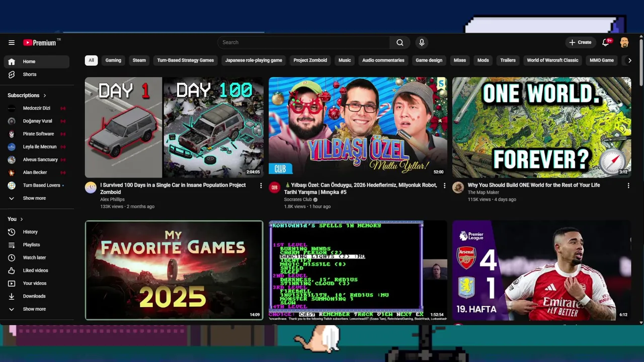This screenshot has height=362, width=644.
Task: Open Liked videos from sidebar
Action: (36, 270)
